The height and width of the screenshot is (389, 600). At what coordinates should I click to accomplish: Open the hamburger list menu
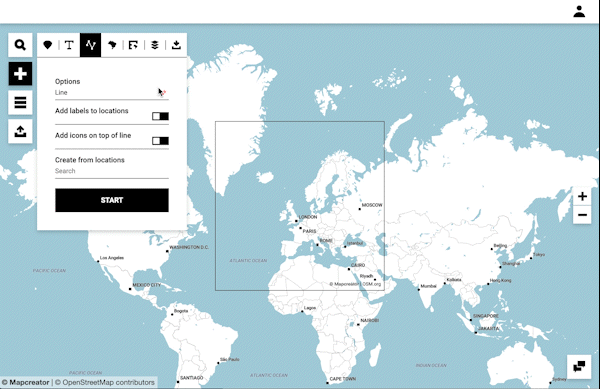(20, 103)
